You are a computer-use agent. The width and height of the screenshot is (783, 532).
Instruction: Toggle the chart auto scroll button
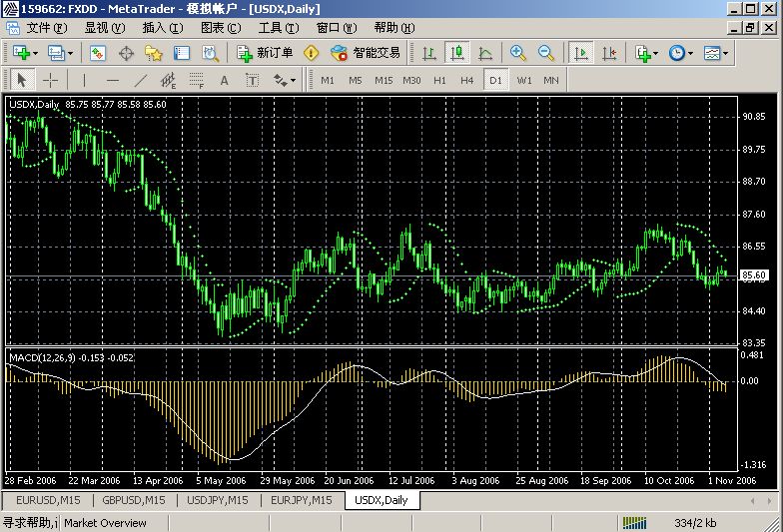(581, 53)
